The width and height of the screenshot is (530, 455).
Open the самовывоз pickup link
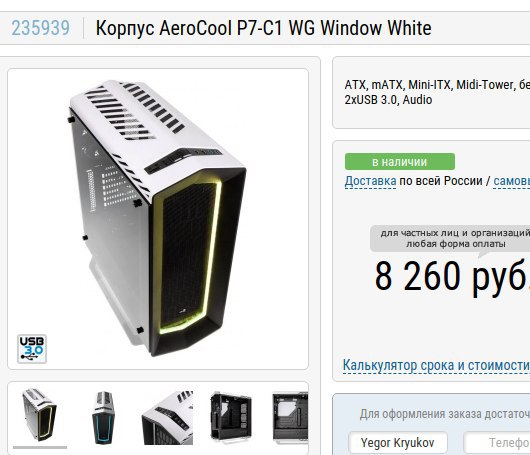click(511, 181)
